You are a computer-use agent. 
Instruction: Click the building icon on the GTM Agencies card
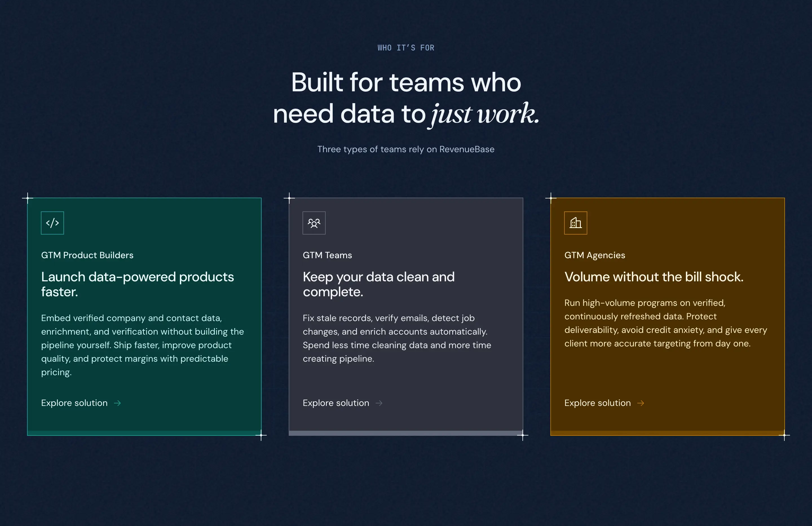pyautogui.click(x=575, y=223)
